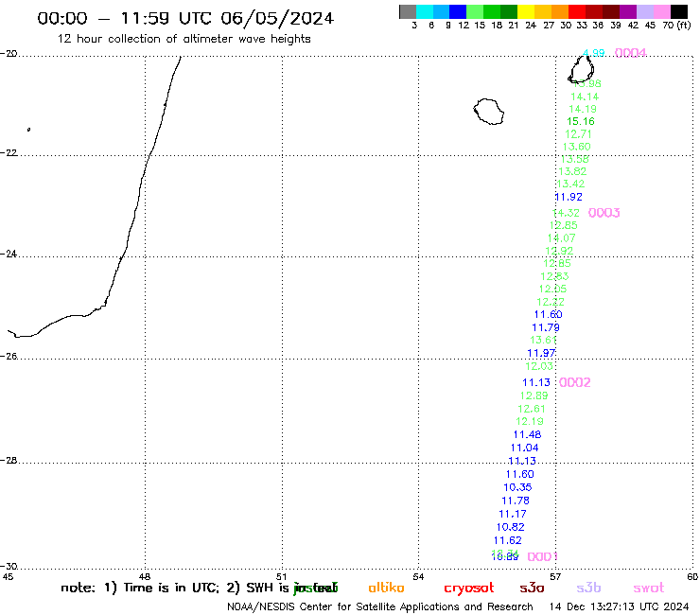The height and width of the screenshot is (615, 700).
Task: Click the reading 13.82
Action: (572, 171)
